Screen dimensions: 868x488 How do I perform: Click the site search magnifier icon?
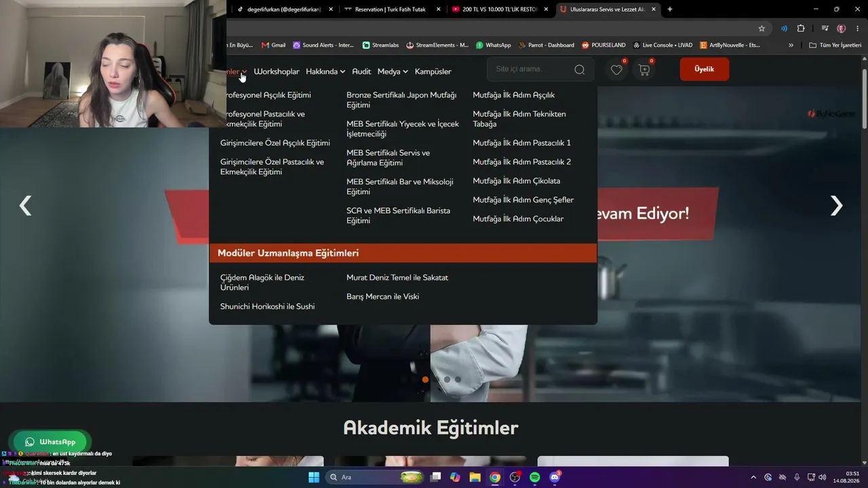coord(579,69)
